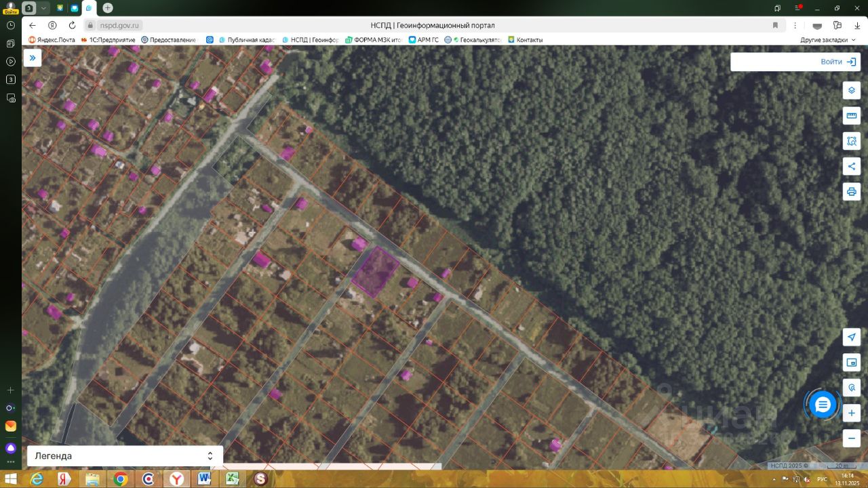Screen dimensions: 868x488
Task: Zoom in on the map
Action: (852, 413)
